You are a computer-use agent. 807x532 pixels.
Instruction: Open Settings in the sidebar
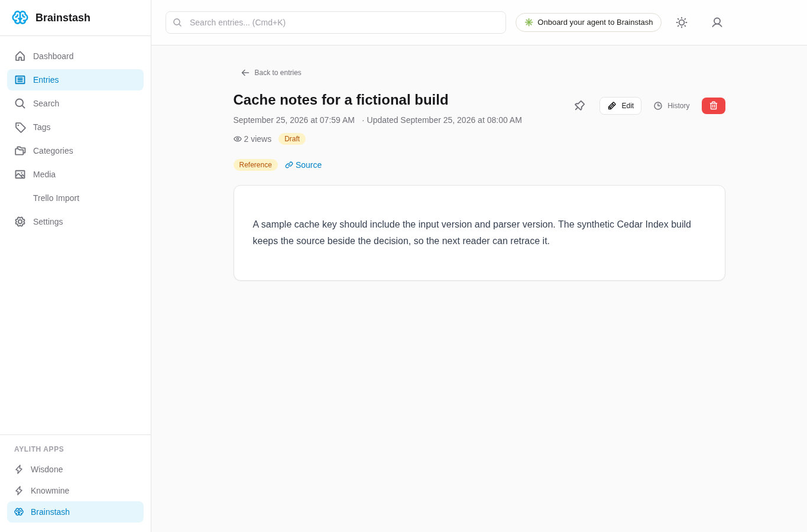[75, 222]
